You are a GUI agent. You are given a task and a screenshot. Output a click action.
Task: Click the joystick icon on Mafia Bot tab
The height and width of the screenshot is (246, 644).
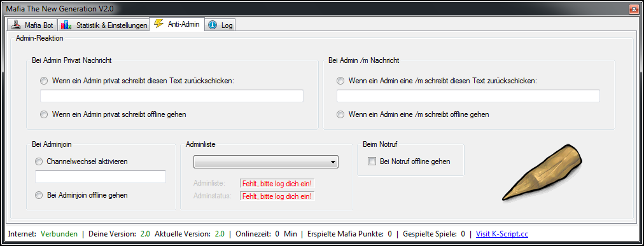click(16, 25)
